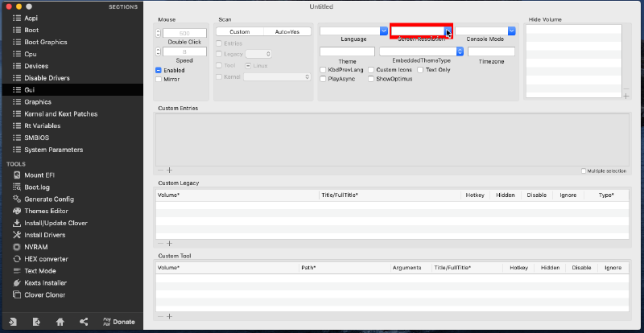Open the Kexts Installer tool

coord(45,283)
